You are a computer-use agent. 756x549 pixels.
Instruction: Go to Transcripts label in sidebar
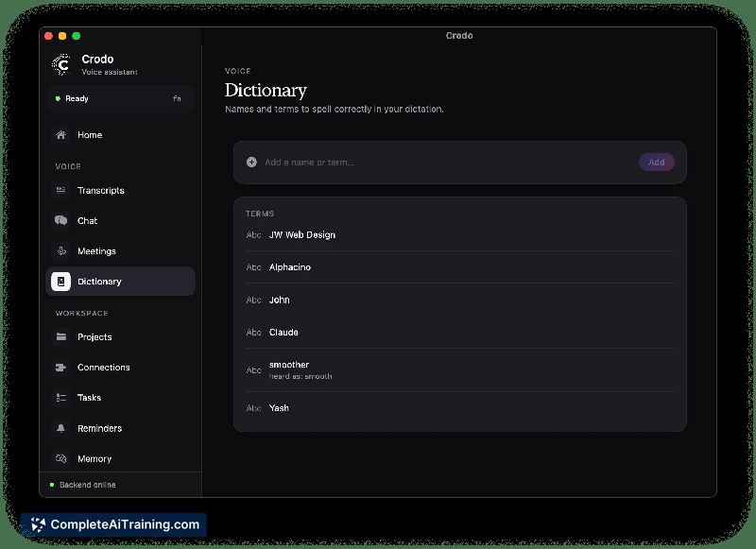click(x=101, y=190)
